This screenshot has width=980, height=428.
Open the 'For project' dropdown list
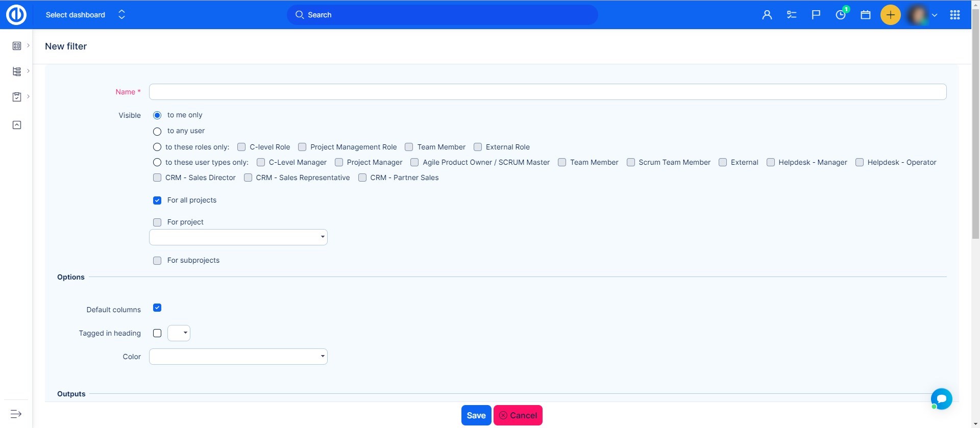coord(238,237)
